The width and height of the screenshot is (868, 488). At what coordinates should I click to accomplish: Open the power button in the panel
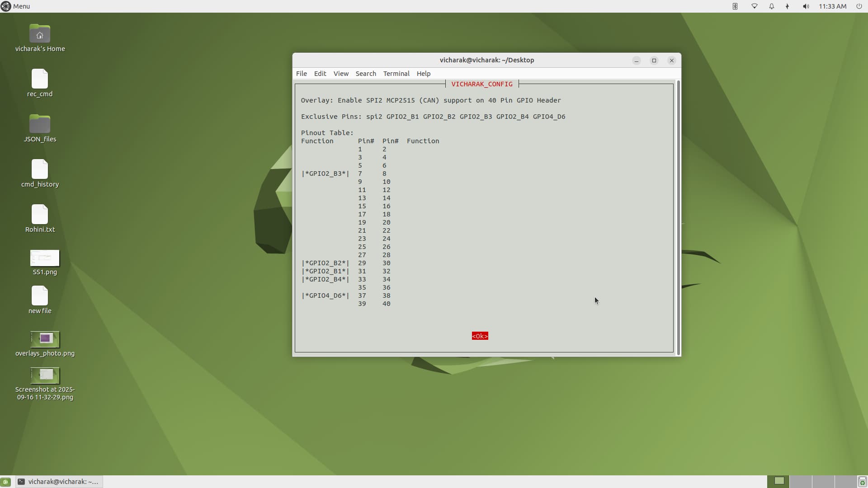(859, 6)
